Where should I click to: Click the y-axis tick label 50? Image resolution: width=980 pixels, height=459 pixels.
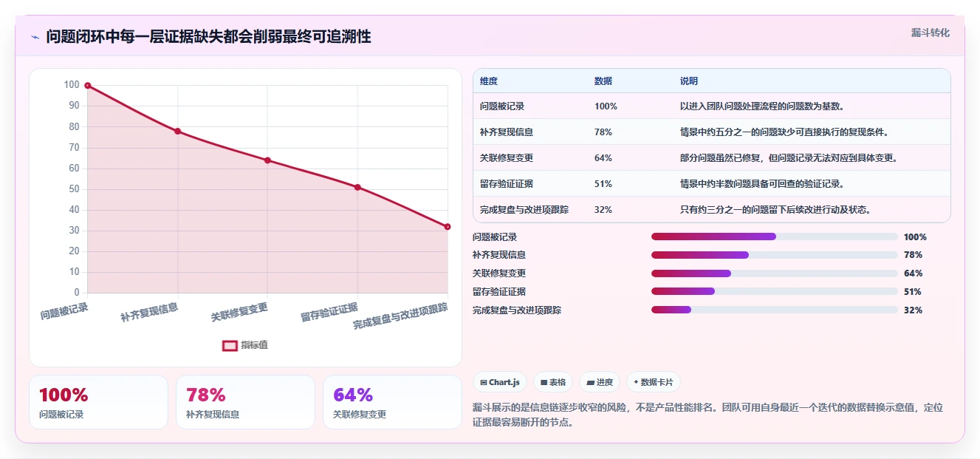click(x=73, y=189)
